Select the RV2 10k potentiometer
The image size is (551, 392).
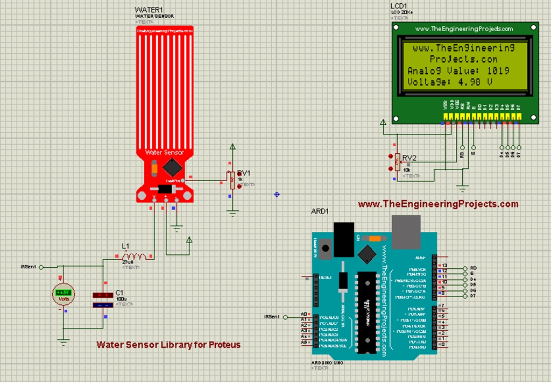point(398,162)
